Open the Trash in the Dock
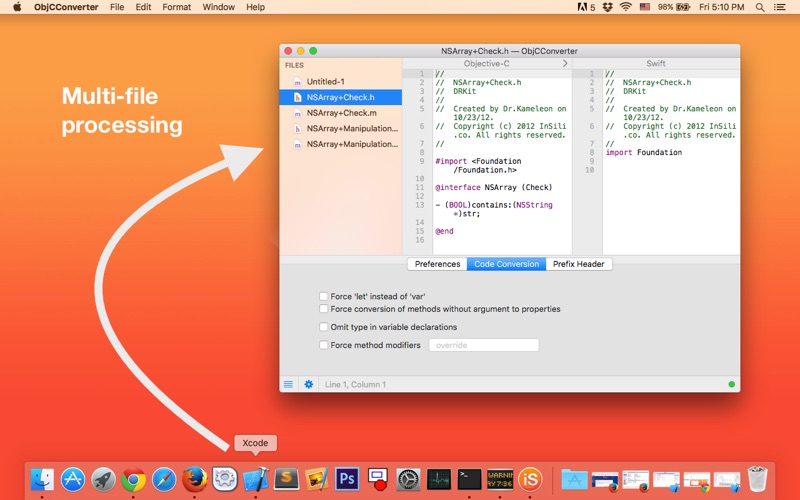 point(757,479)
